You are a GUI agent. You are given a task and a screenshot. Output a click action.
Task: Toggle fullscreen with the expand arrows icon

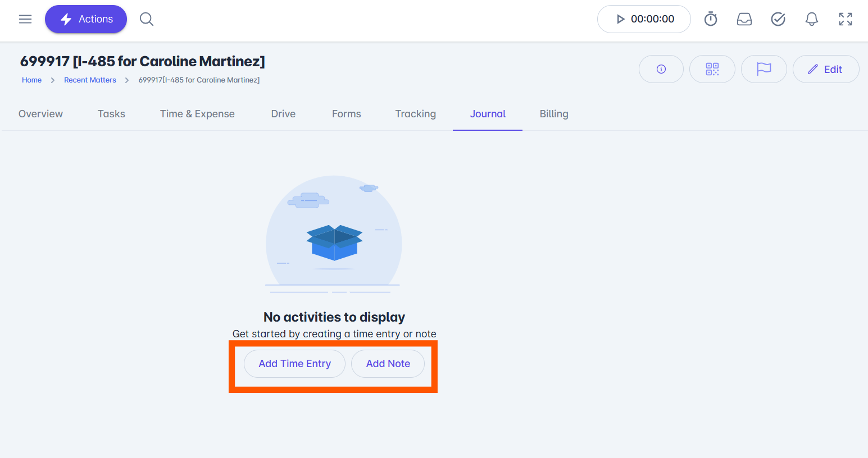click(846, 19)
